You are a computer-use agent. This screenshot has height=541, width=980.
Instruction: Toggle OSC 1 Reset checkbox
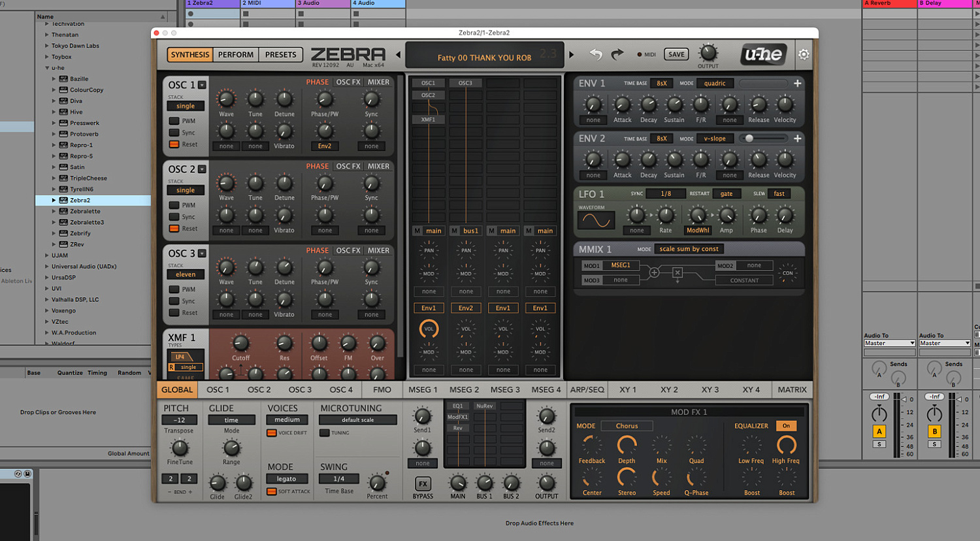(174, 144)
